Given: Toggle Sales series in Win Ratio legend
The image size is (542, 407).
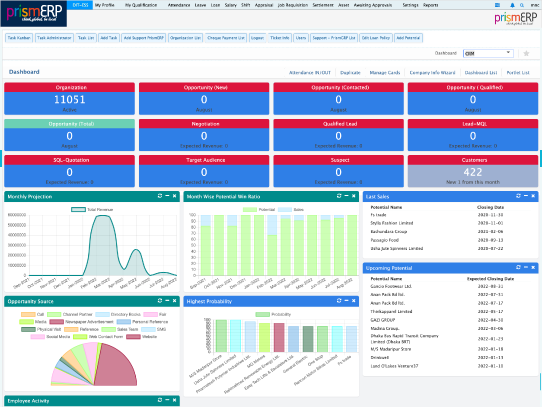Looking at the screenshot, I should [291, 210].
